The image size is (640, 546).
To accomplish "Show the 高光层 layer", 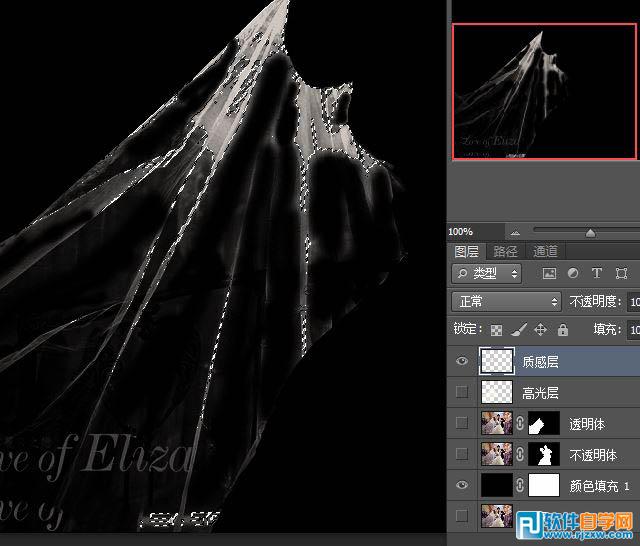I will [x=462, y=392].
